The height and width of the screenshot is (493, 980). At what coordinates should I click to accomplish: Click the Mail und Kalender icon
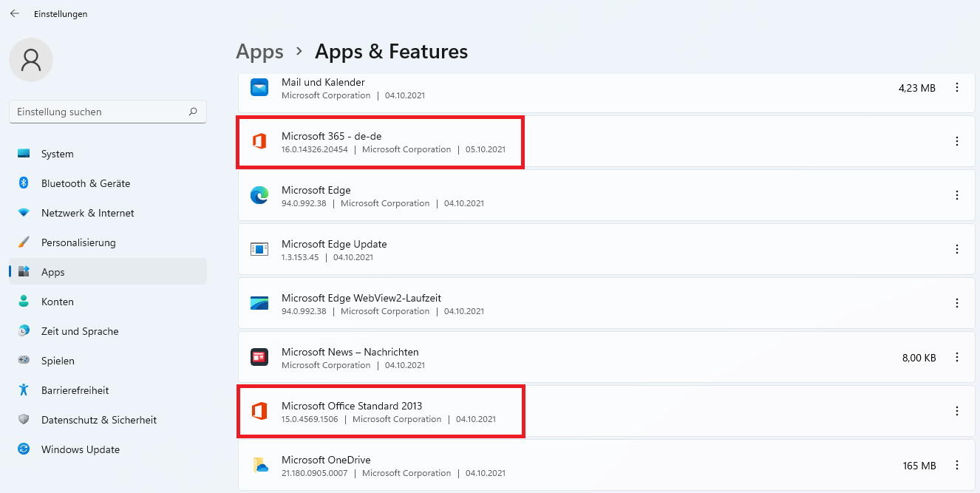click(259, 87)
